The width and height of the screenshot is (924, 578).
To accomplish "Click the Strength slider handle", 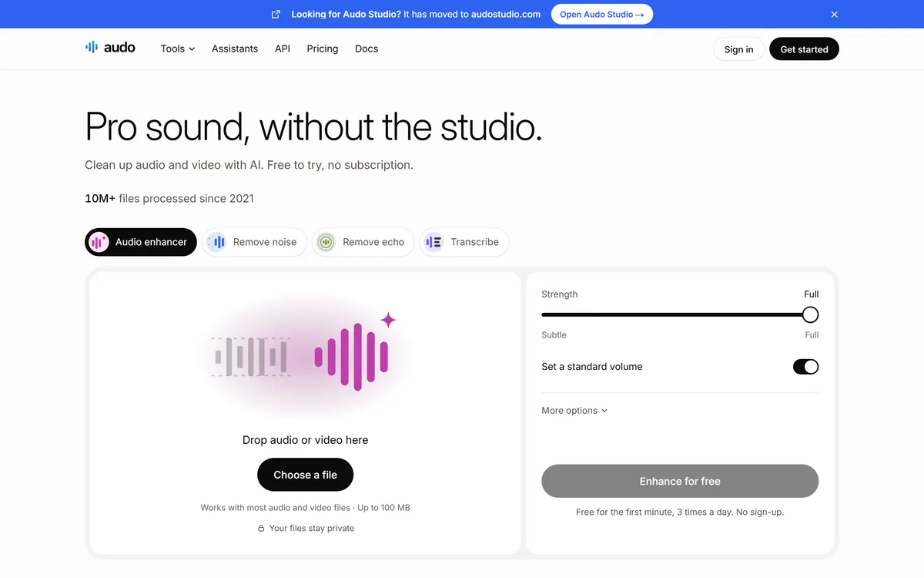I will pyautogui.click(x=810, y=314).
